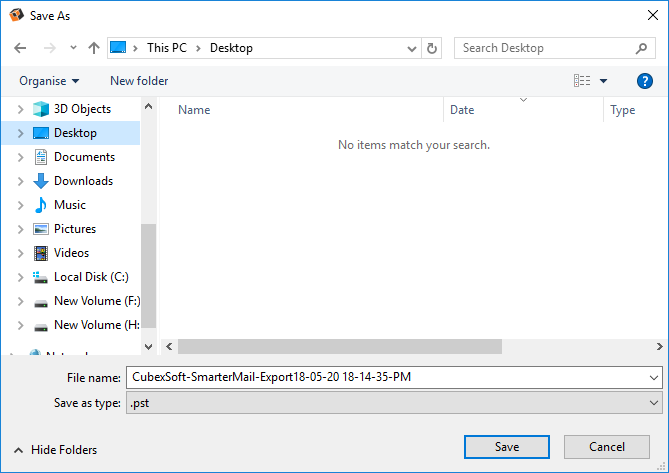The image size is (669, 473).
Task: Open the Organise menu
Action: tap(48, 81)
